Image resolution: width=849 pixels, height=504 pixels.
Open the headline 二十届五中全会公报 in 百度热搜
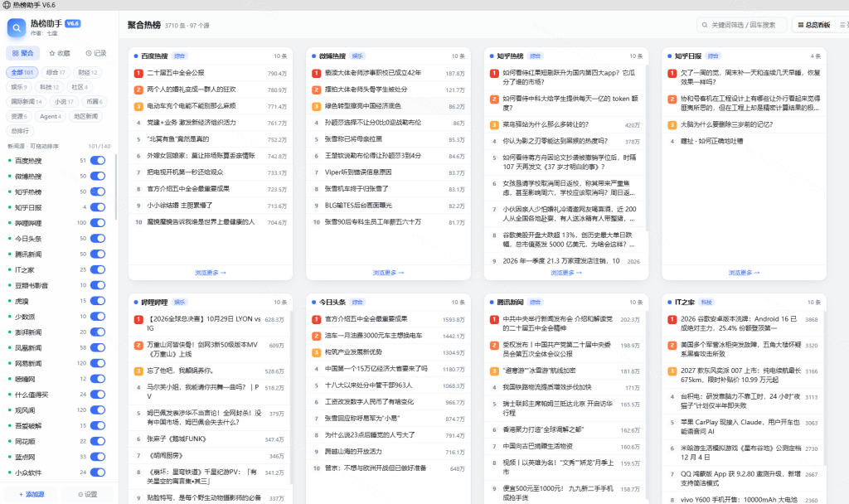pos(176,73)
